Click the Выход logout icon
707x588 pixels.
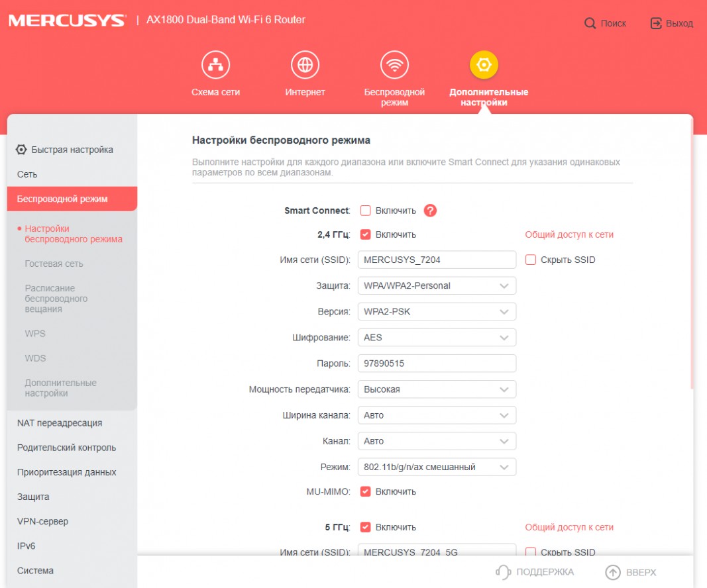point(656,23)
